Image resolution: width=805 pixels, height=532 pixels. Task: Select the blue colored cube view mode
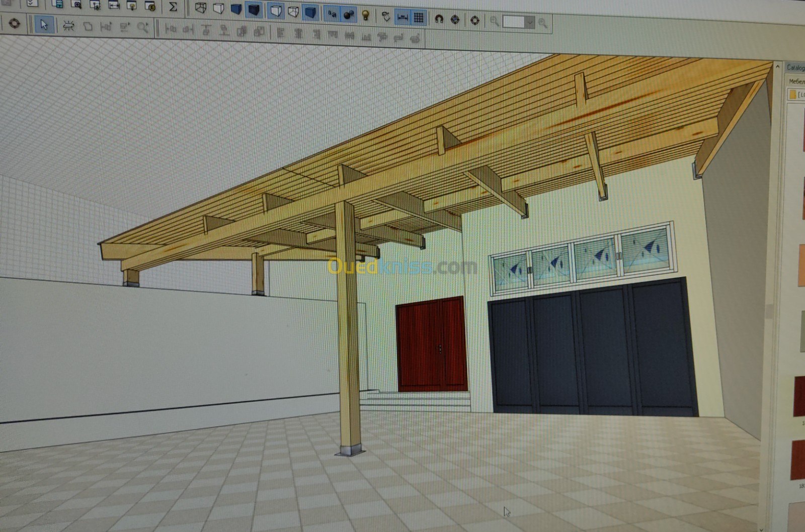coord(236,10)
